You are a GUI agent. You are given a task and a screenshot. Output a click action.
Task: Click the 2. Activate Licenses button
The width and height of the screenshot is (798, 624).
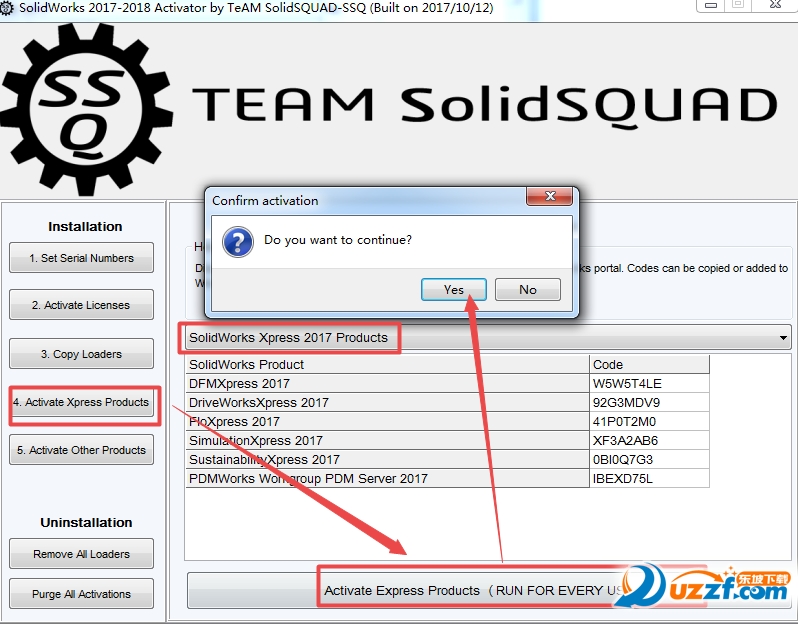pos(81,305)
